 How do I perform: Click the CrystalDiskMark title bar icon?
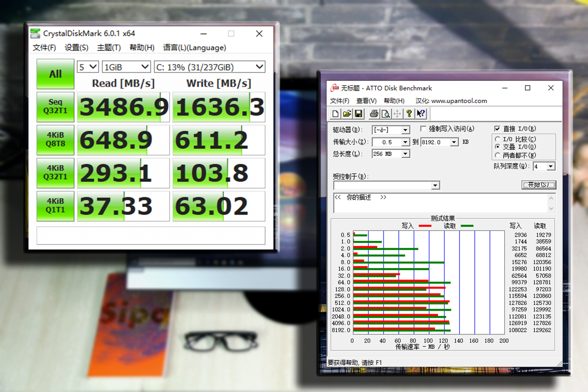point(35,33)
